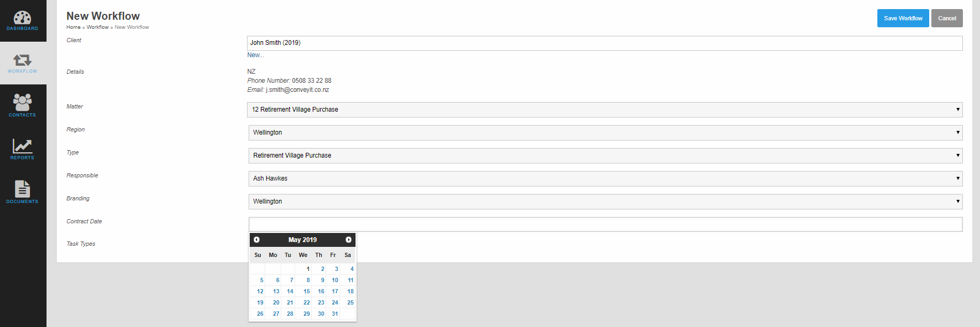Open the Responsible dropdown showing Ash Hawkes
Screen dimensions: 980x327
click(605, 178)
